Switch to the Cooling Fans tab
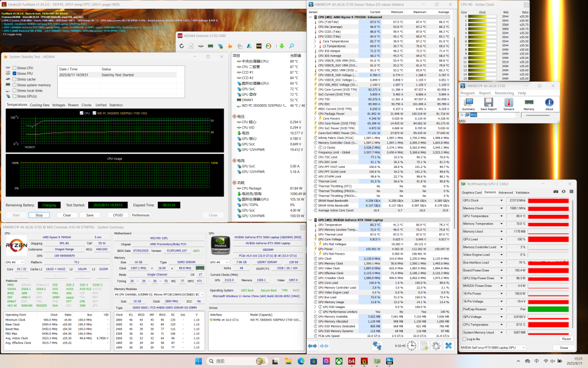 point(39,105)
